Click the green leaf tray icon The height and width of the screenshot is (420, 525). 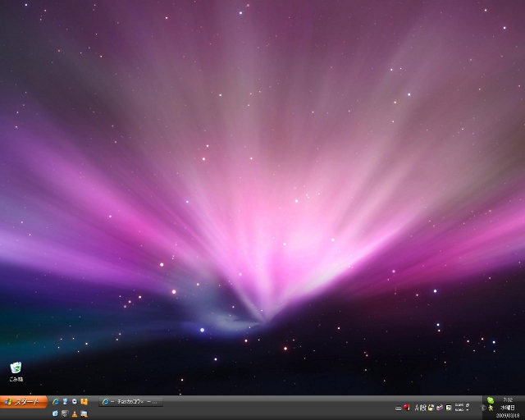click(x=491, y=400)
